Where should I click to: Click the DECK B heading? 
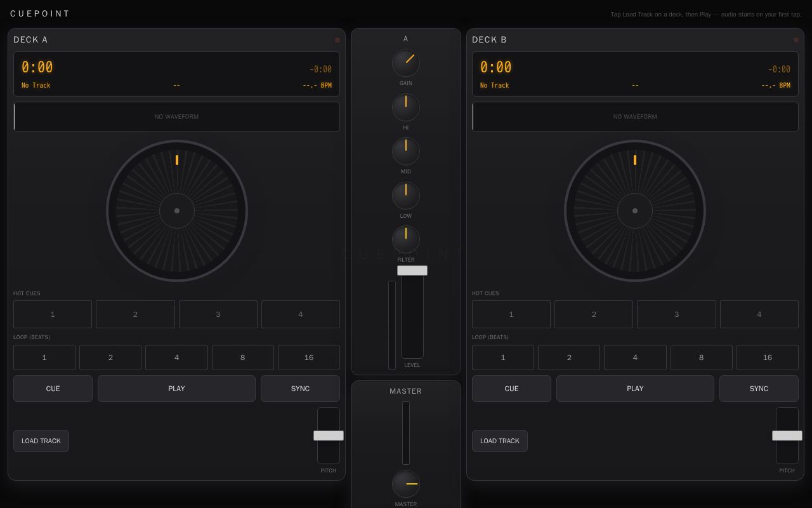click(489, 39)
